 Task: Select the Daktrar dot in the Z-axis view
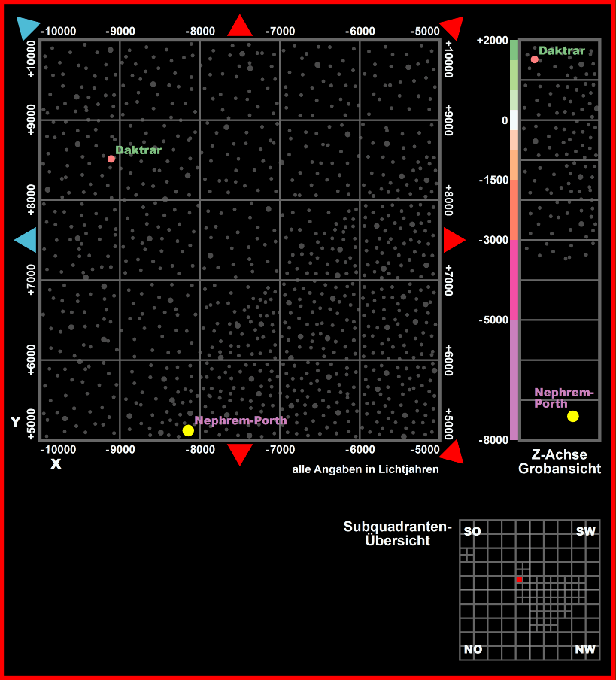tap(535, 59)
